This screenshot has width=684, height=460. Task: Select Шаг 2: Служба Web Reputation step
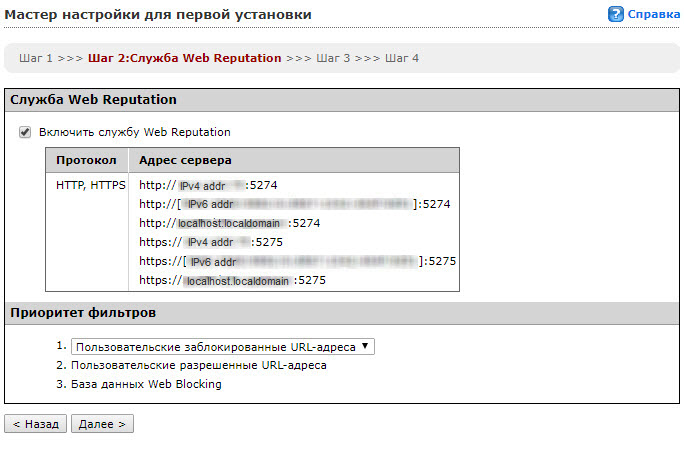(185, 58)
